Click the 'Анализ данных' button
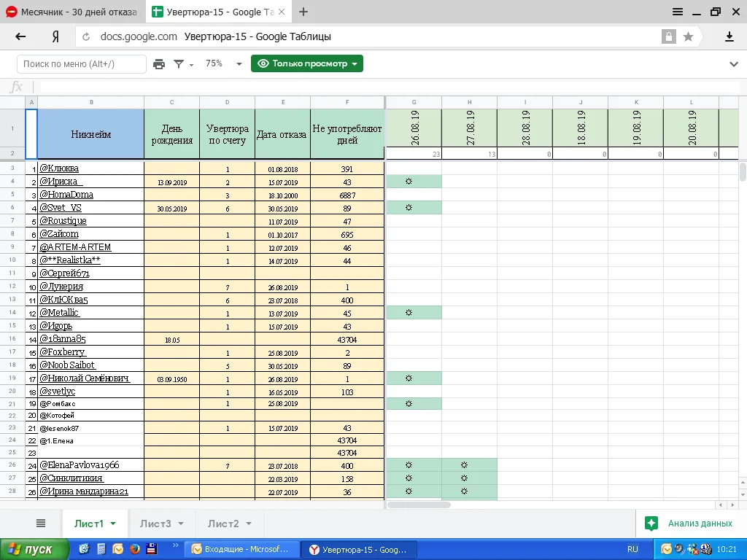 pos(690,524)
